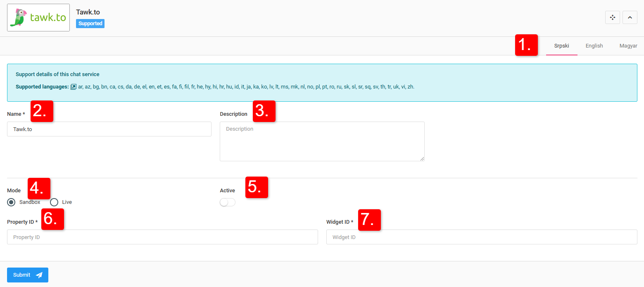The height and width of the screenshot is (287, 644).
Task: Collapse the Tawk.to panel with the chevron
Action: [630, 17]
